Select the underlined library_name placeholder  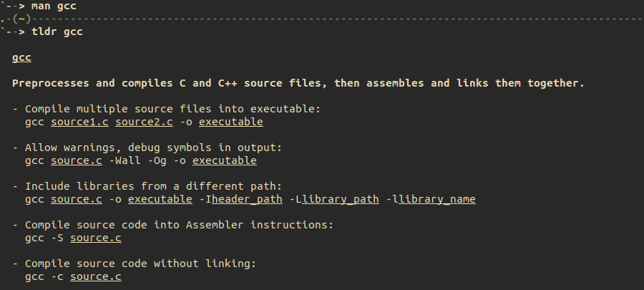pyautogui.click(x=436, y=199)
